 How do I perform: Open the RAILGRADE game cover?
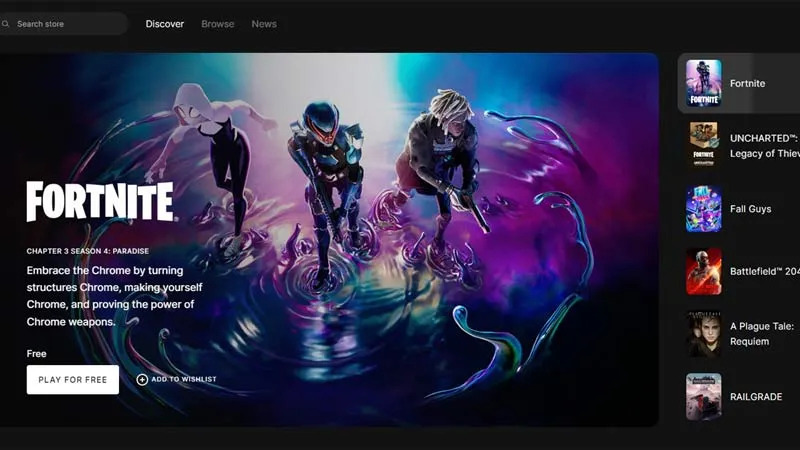pyautogui.click(x=704, y=397)
